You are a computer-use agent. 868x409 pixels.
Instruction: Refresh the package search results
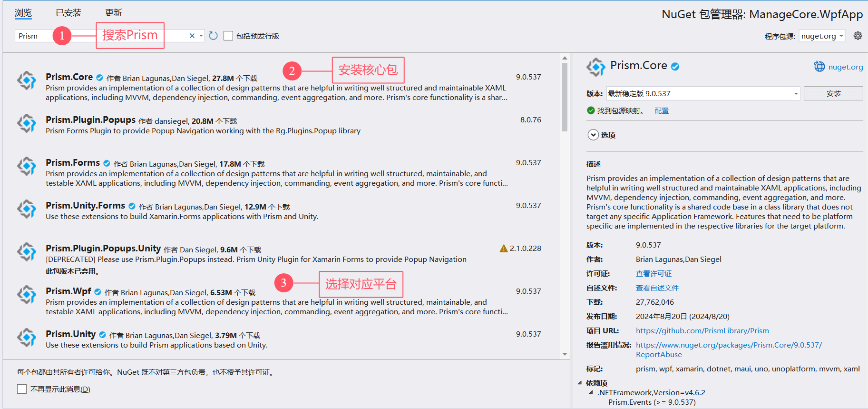pyautogui.click(x=213, y=36)
